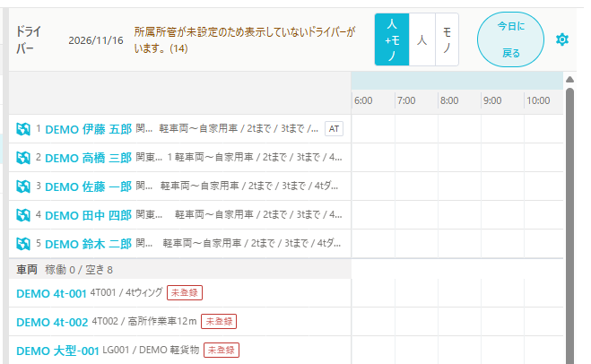
Task: Click vehicle-type text in 田中 四郎 row
Action: pos(258,215)
